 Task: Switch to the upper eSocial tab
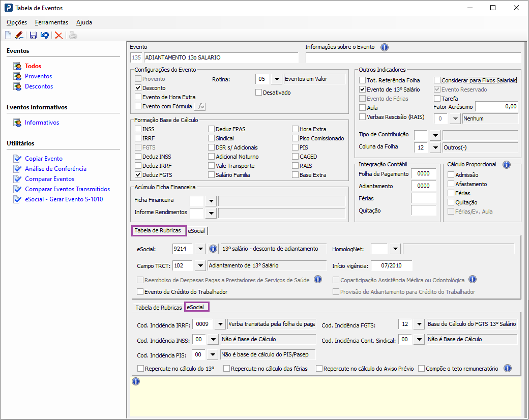(196, 231)
